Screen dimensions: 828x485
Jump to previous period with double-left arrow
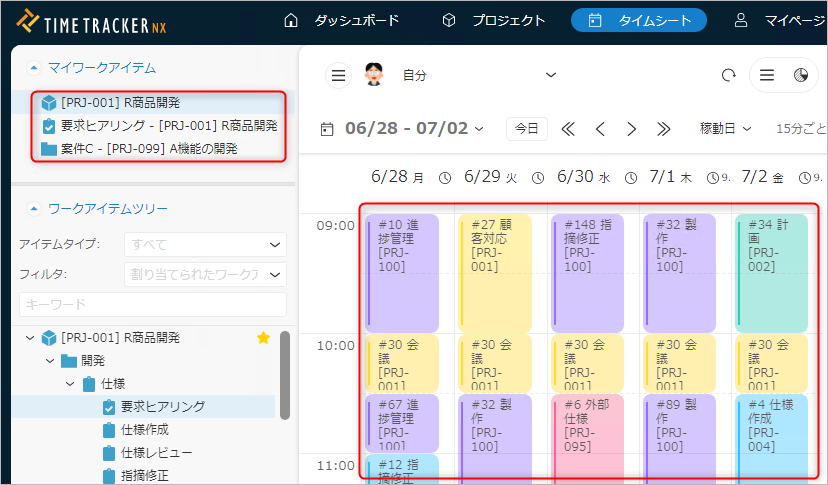tap(568, 128)
